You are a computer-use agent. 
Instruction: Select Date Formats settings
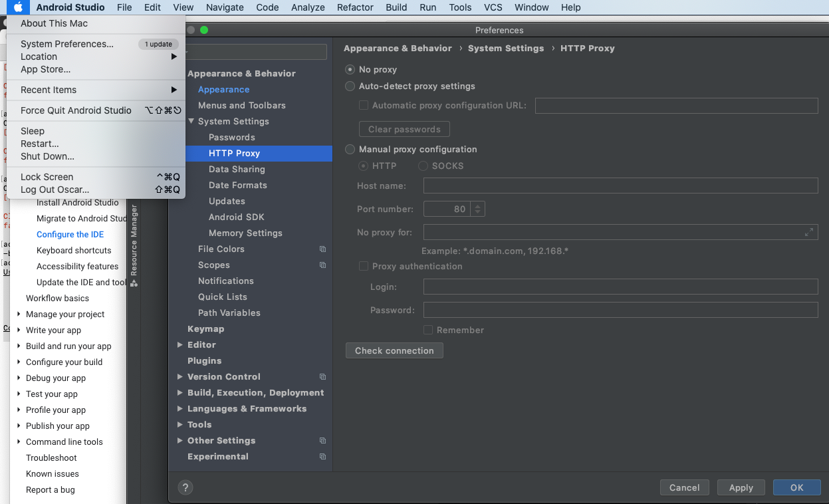click(x=238, y=186)
